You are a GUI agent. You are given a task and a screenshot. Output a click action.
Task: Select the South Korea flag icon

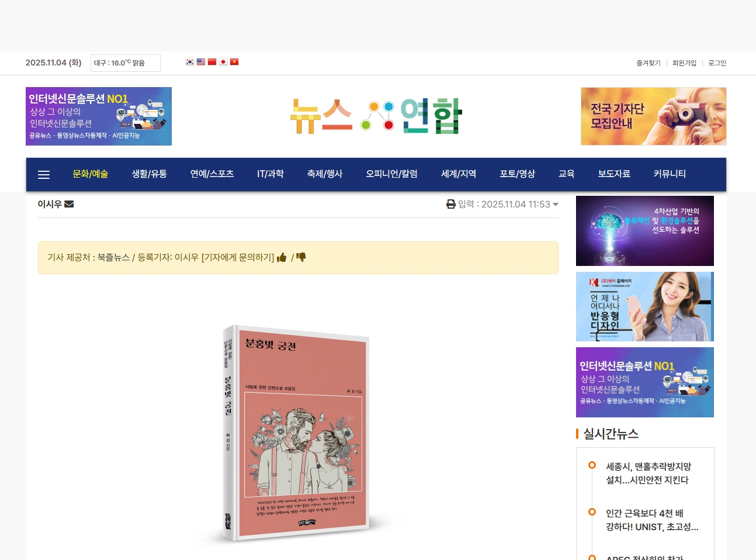(x=190, y=62)
